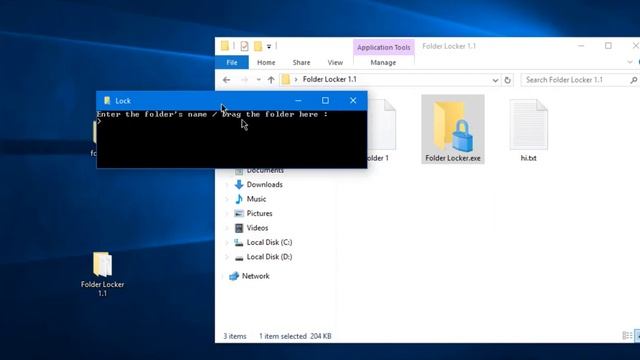The height and width of the screenshot is (360, 640).
Task: Click the Back arrow in Explorer
Action: pos(227,80)
